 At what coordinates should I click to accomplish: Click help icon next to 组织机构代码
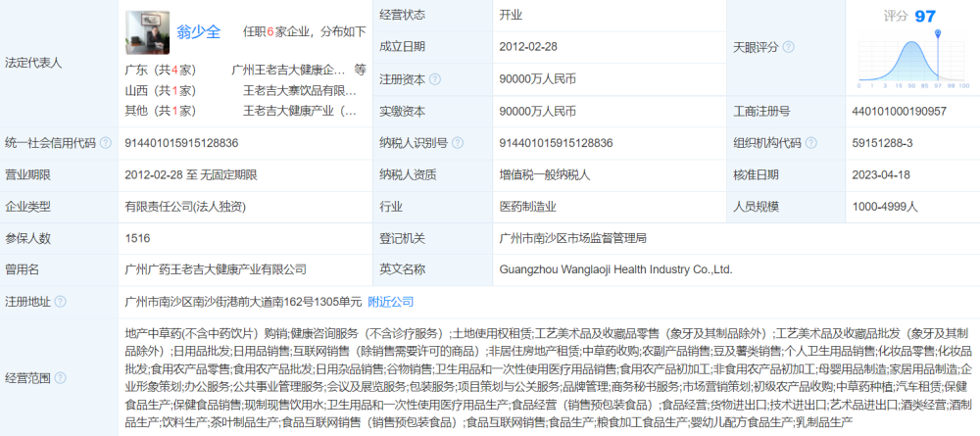tap(811, 143)
